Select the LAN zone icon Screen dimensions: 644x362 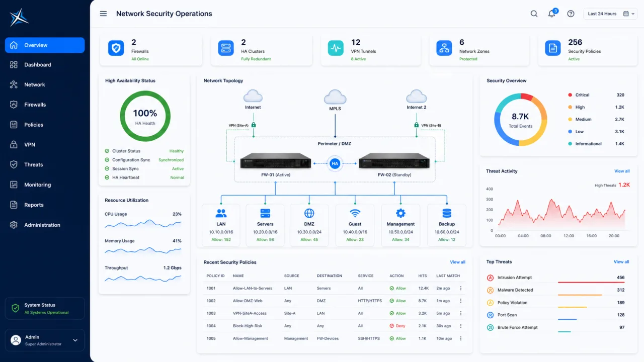(x=221, y=213)
